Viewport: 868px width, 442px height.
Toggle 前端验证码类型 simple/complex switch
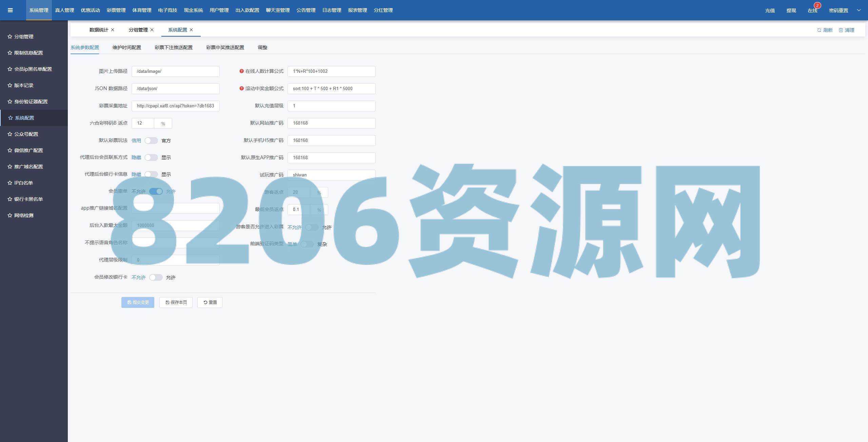307,244
